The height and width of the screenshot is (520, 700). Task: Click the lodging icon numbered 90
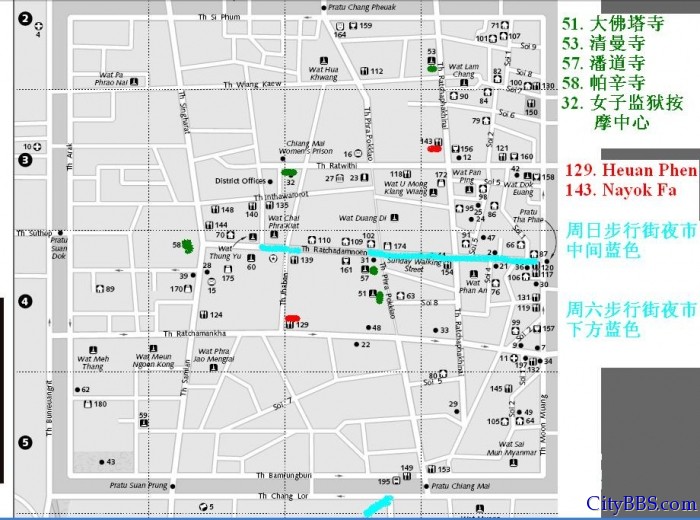coord(451,96)
